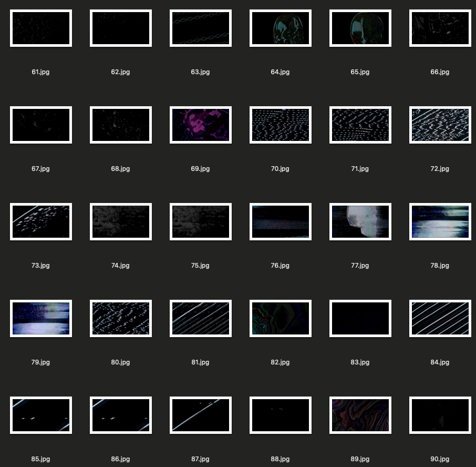The image size is (476, 467).
Task: Click the 70.jpg filename label
Action: click(280, 169)
